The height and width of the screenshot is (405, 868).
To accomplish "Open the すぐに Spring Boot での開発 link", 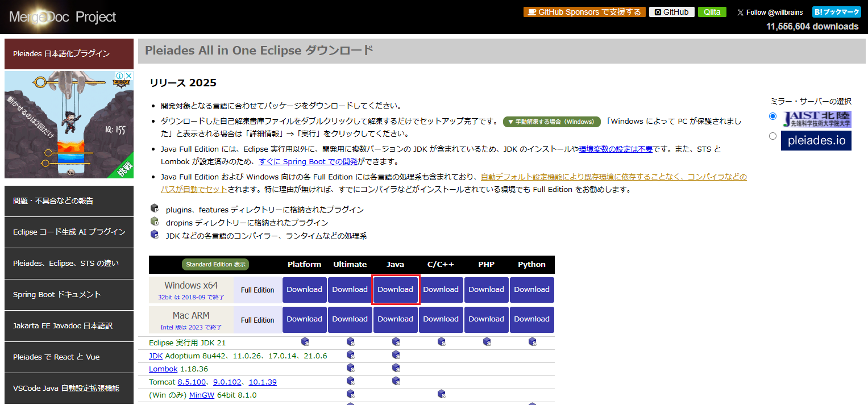I will pos(308,161).
